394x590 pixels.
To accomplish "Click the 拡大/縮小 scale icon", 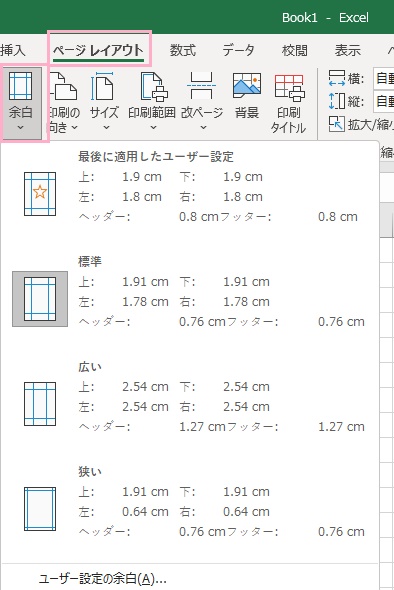I will point(336,124).
